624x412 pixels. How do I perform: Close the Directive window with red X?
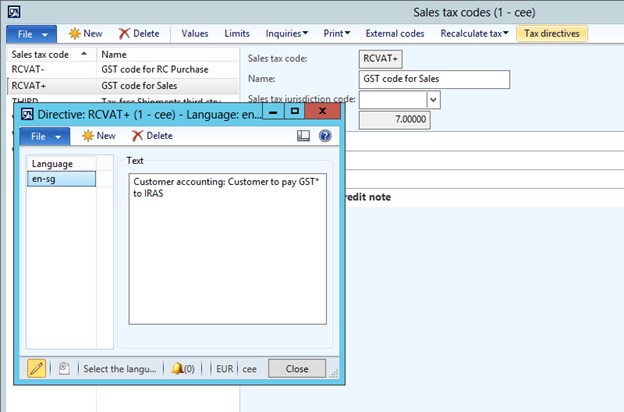323,111
